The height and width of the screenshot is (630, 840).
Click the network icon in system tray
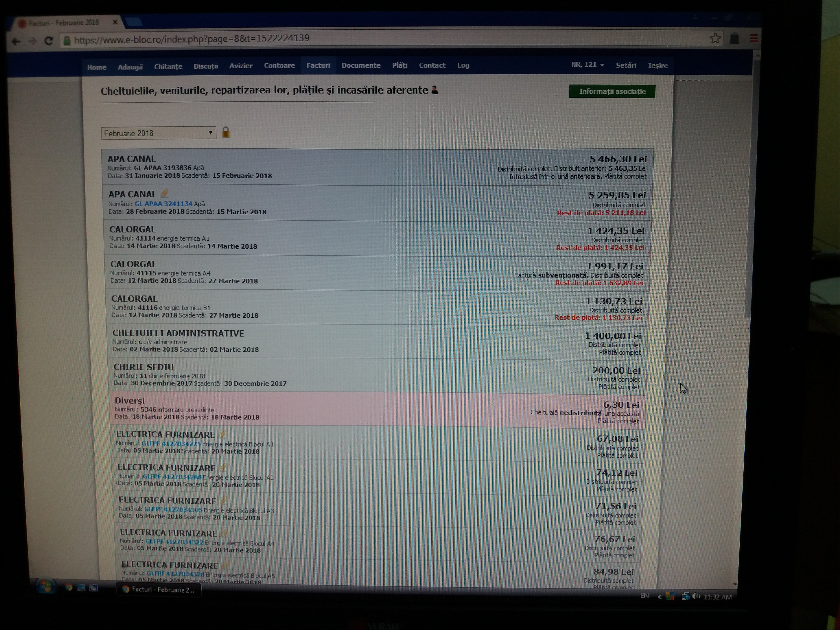click(x=685, y=596)
